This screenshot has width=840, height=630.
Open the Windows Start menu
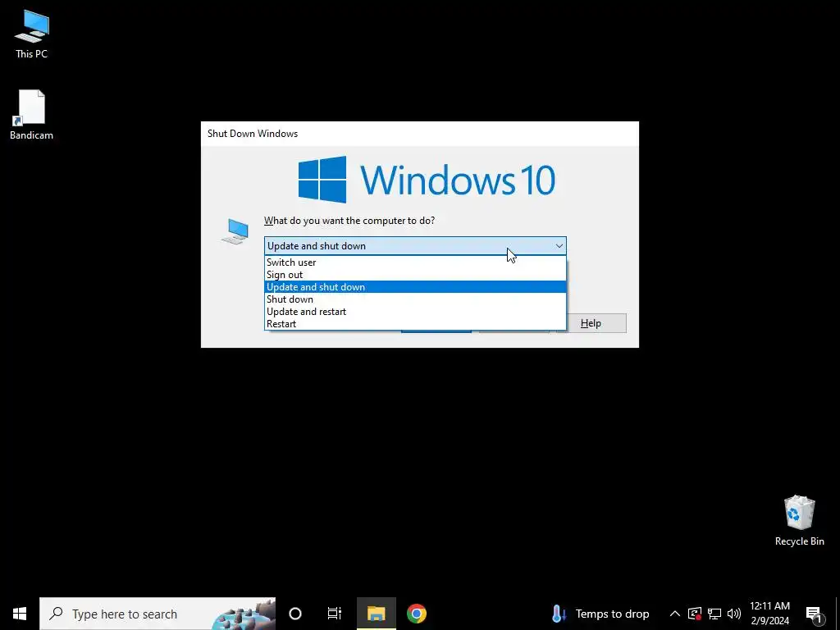(20, 614)
